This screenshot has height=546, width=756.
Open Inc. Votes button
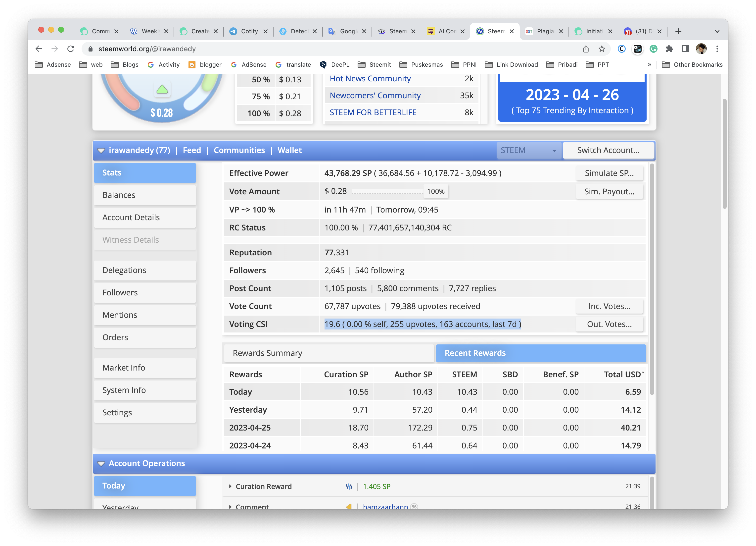(x=609, y=306)
